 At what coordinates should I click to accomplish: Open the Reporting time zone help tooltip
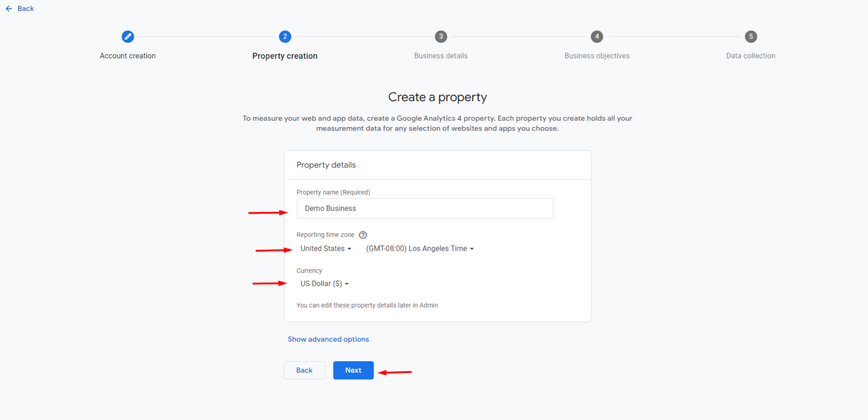point(363,234)
